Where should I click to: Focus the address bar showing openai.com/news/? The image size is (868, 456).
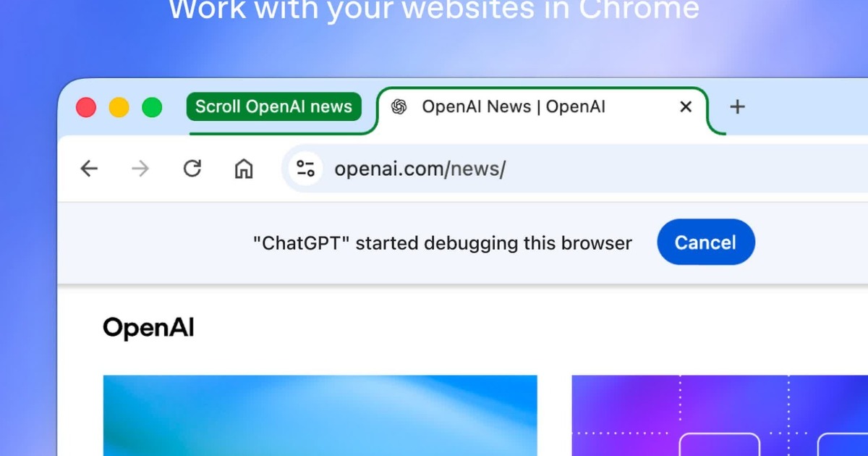(x=575, y=169)
